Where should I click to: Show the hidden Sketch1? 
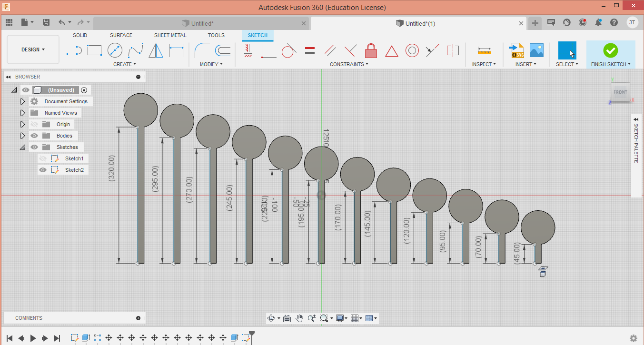click(43, 158)
